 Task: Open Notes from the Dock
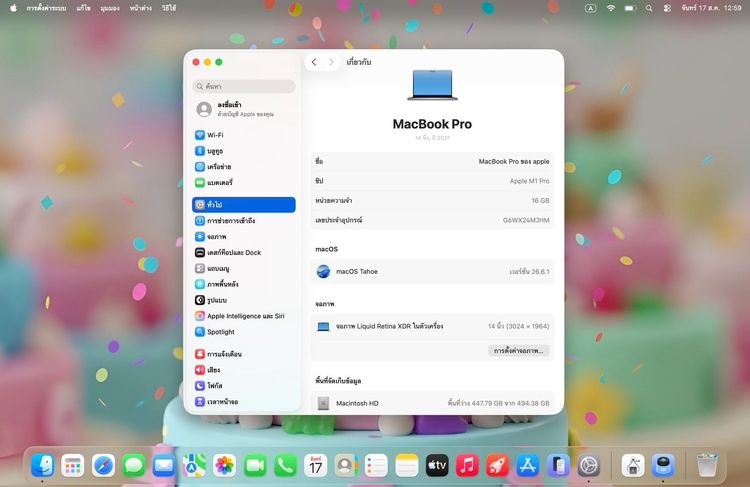pos(407,465)
